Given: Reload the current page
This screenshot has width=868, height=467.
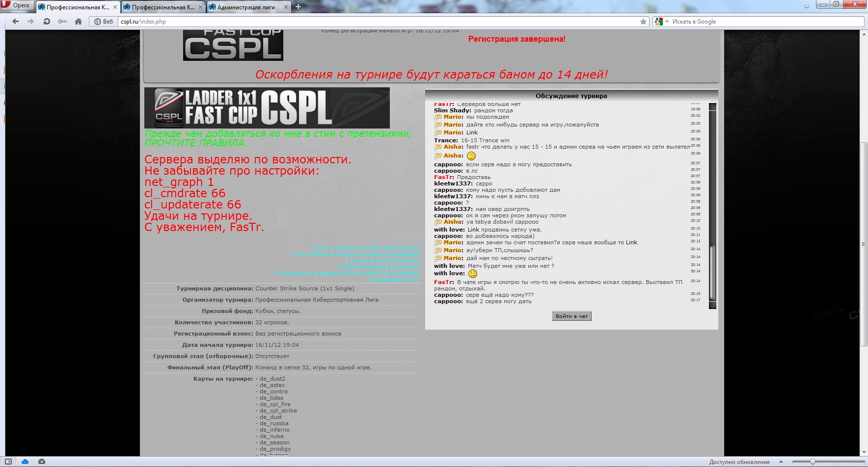Looking at the screenshot, I should (47, 22).
